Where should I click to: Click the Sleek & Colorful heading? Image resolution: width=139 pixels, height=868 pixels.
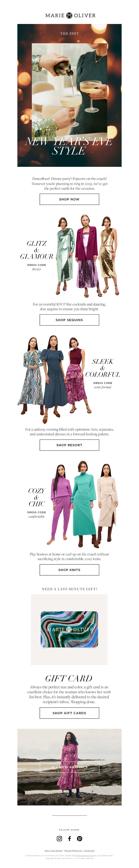click(102, 368)
